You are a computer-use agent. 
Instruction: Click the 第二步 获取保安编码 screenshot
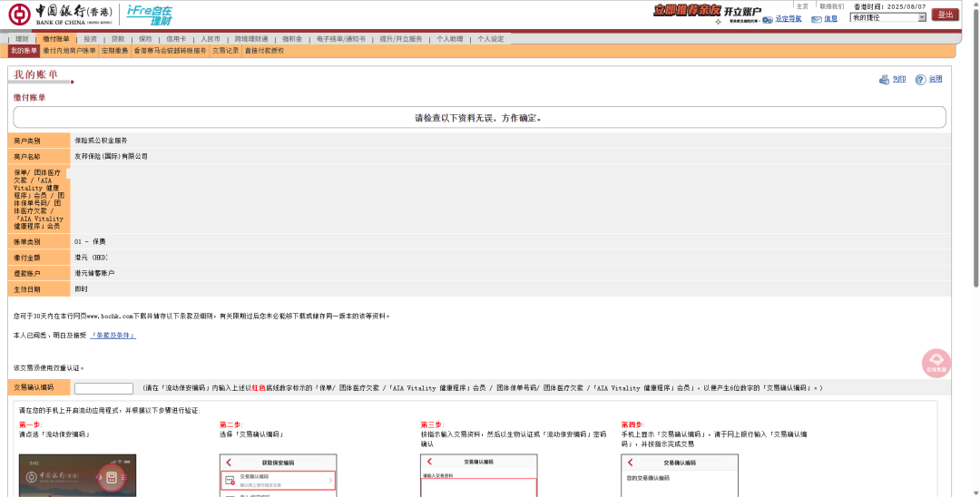pos(279,476)
